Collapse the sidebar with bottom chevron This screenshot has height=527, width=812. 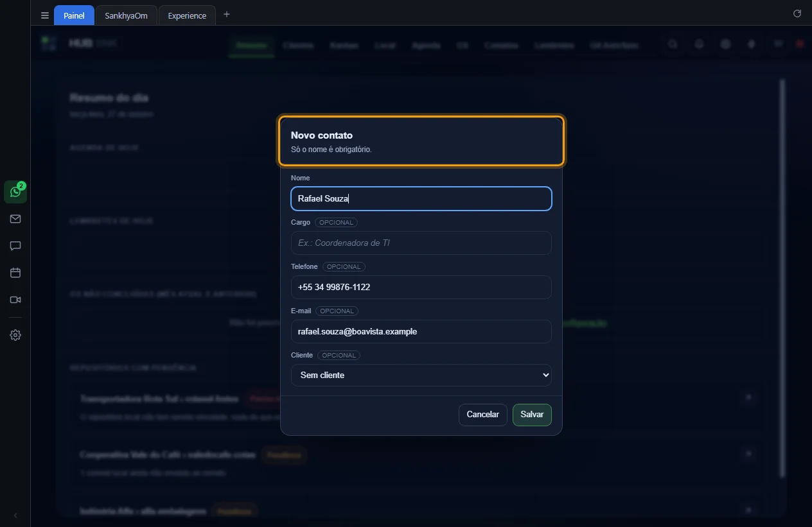click(x=15, y=515)
